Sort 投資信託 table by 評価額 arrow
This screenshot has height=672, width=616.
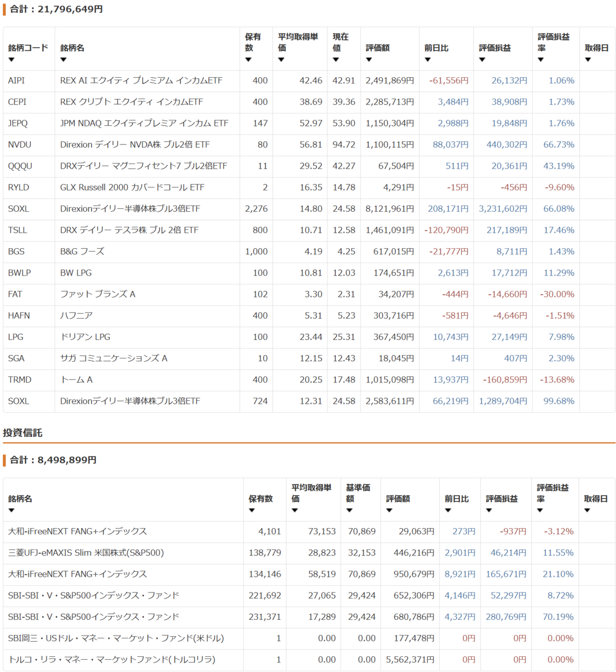[389, 510]
